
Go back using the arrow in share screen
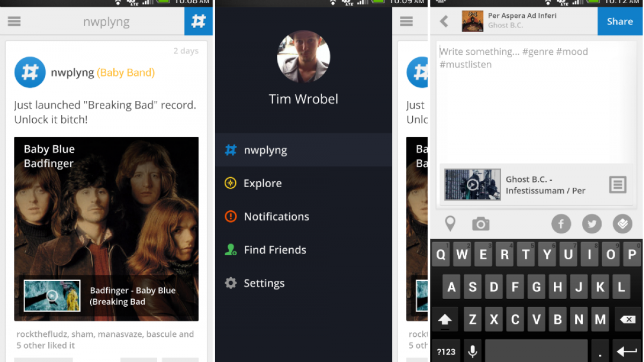(x=444, y=21)
